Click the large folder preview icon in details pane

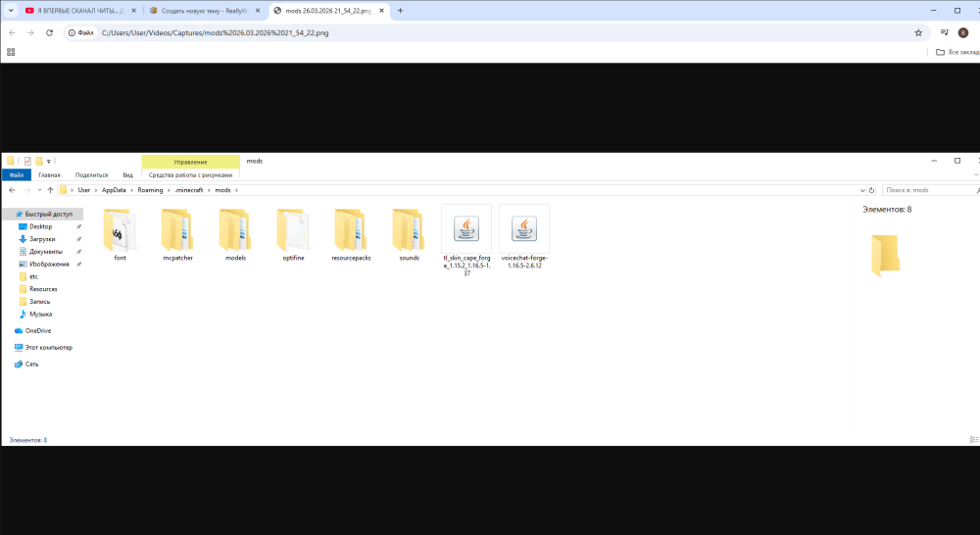pos(886,255)
